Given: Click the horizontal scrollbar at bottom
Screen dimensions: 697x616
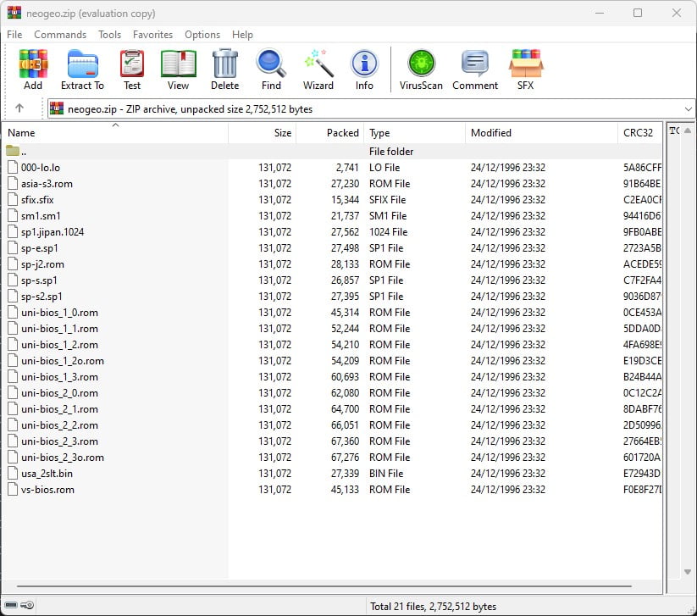Looking at the screenshot, I should pyautogui.click(x=324, y=586).
